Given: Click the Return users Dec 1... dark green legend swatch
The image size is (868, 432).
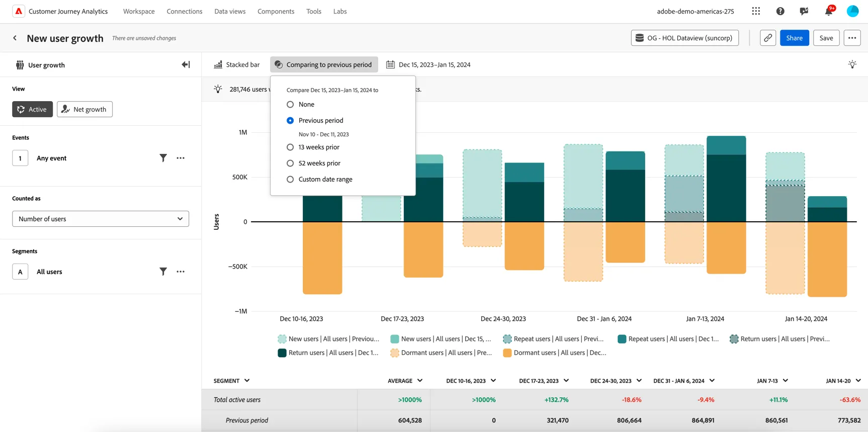Looking at the screenshot, I should pyautogui.click(x=282, y=353).
